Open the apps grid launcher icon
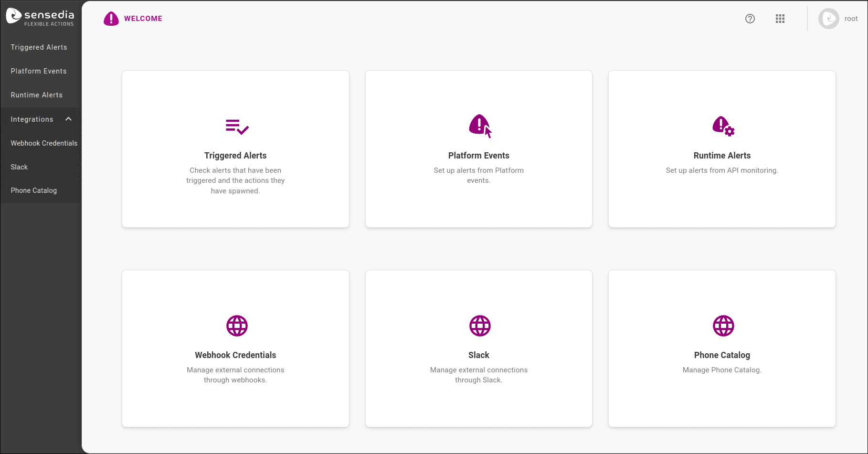This screenshot has width=868, height=454. pos(780,19)
